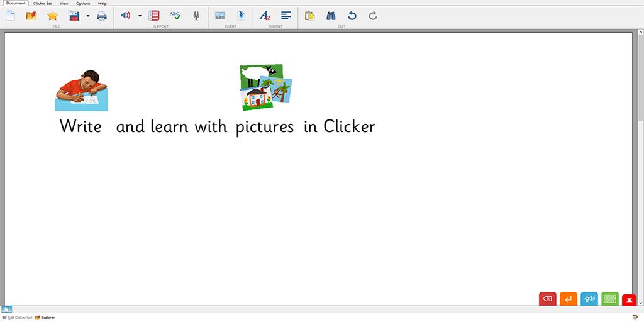Click Edit Clicker Set in the status bar

(x=17, y=318)
